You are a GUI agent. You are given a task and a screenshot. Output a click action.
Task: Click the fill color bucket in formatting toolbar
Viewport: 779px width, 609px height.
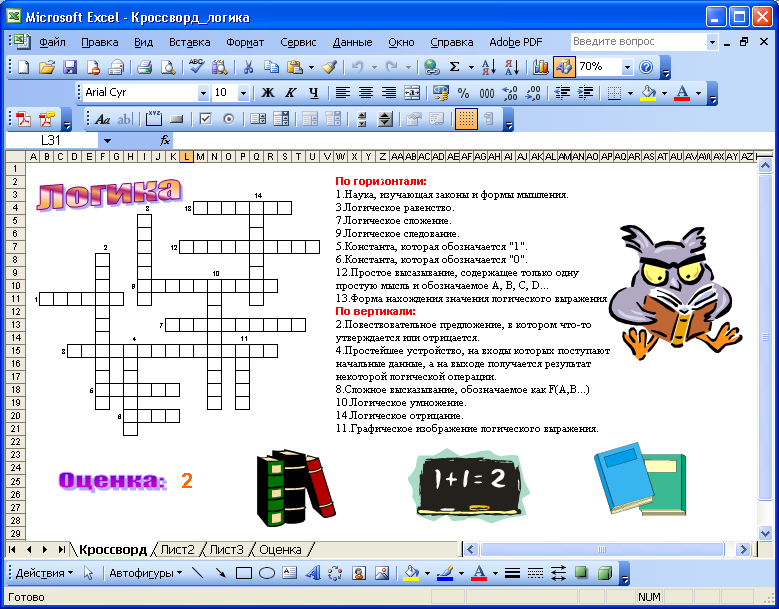tap(648, 93)
